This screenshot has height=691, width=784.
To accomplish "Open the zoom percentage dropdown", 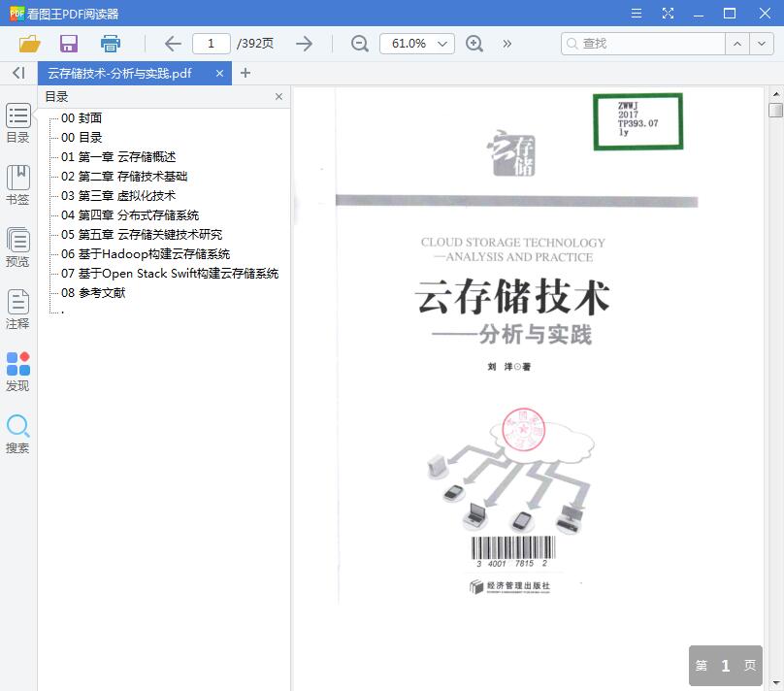I will (x=417, y=44).
